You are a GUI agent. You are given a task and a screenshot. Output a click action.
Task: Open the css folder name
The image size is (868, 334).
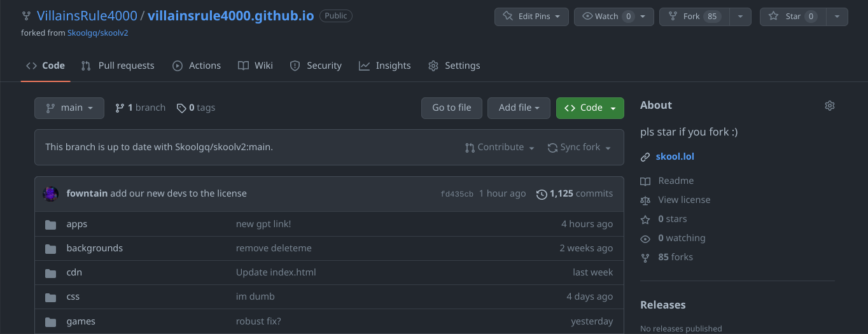point(73,296)
